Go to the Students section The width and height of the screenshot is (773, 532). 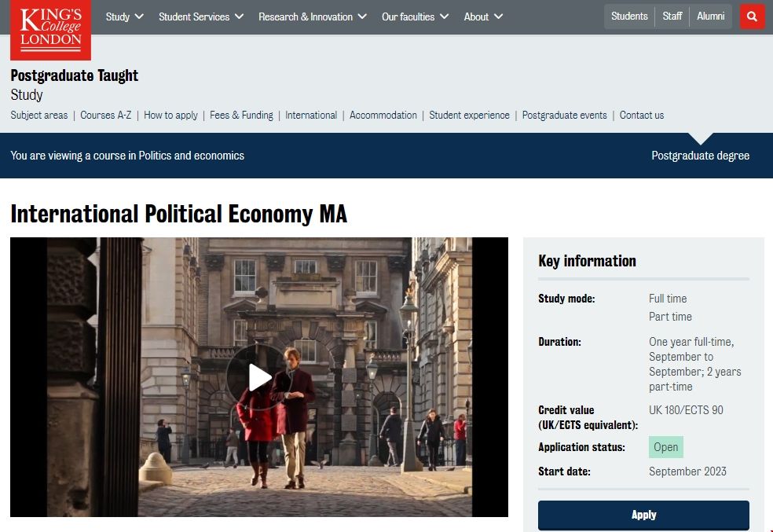[629, 17]
